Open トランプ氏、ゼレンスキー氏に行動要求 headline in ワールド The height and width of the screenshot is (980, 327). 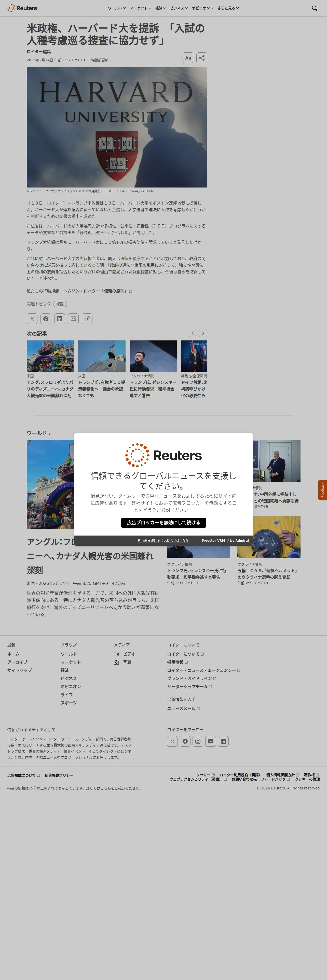(196, 574)
